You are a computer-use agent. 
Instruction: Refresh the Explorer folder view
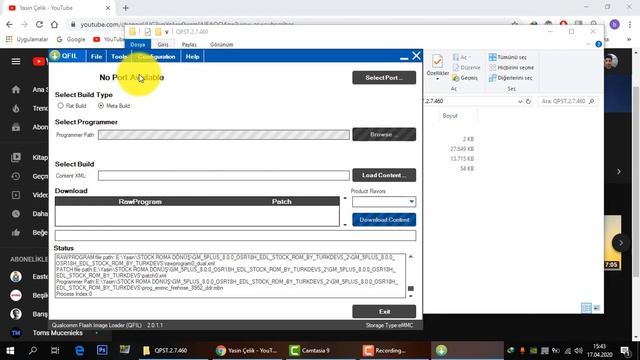529,101
